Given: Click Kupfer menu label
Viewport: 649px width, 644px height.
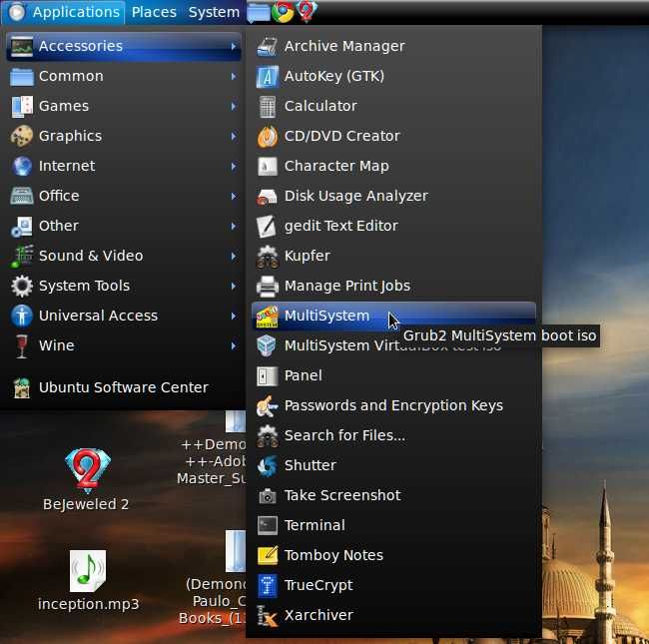Looking at the screenshot, I should pos(308,257).
